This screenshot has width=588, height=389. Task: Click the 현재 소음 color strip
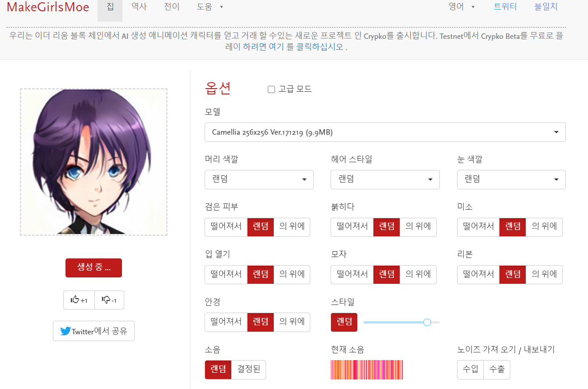tap(367, 370)
